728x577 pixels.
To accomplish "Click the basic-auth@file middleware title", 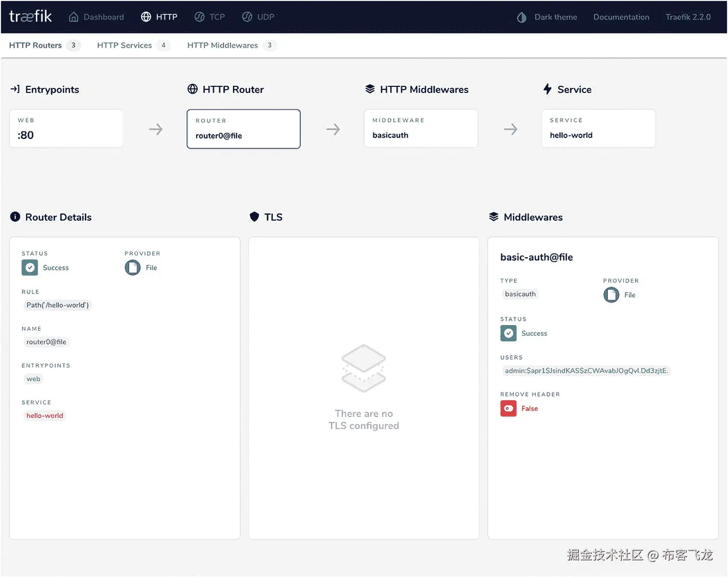I will pyautogui.click(x=536, y=257).
